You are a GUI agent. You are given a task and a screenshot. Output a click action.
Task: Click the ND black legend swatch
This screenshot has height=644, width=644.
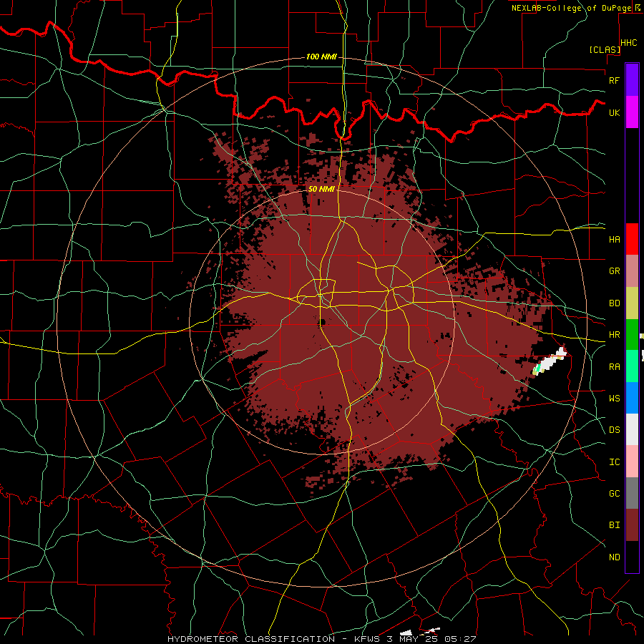[x=632, y=557]
